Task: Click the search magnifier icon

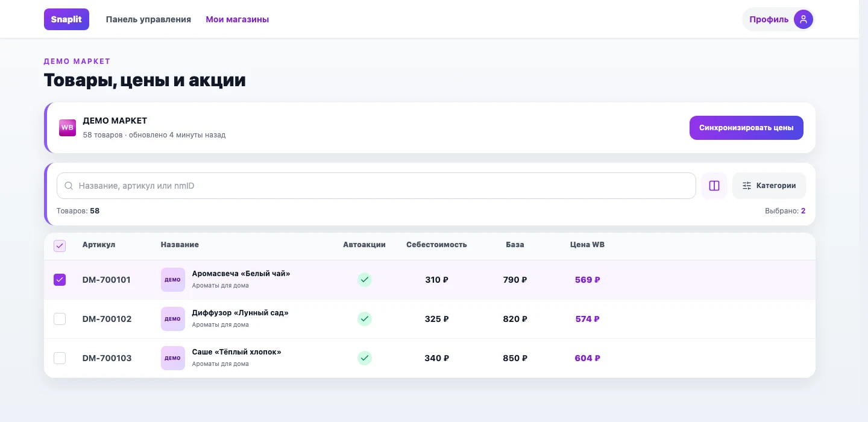Action: 69,186
